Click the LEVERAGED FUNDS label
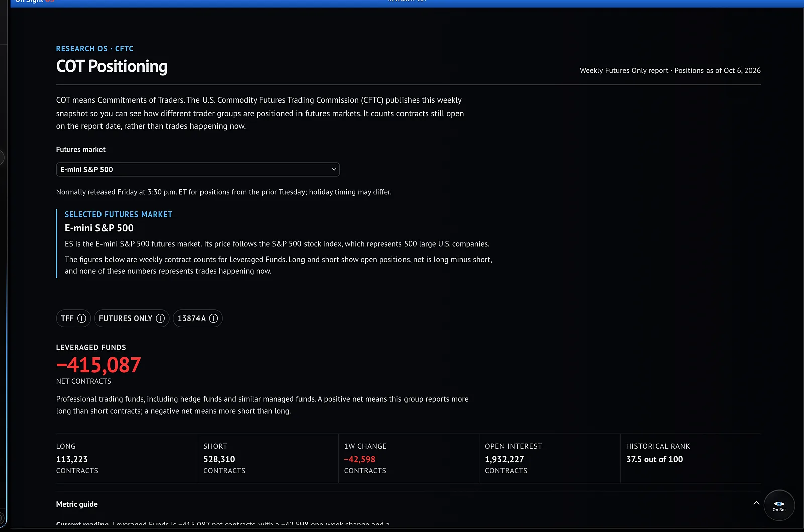Image resolution: width=804 pixels, height=532 pixels. tap(91, 348)
